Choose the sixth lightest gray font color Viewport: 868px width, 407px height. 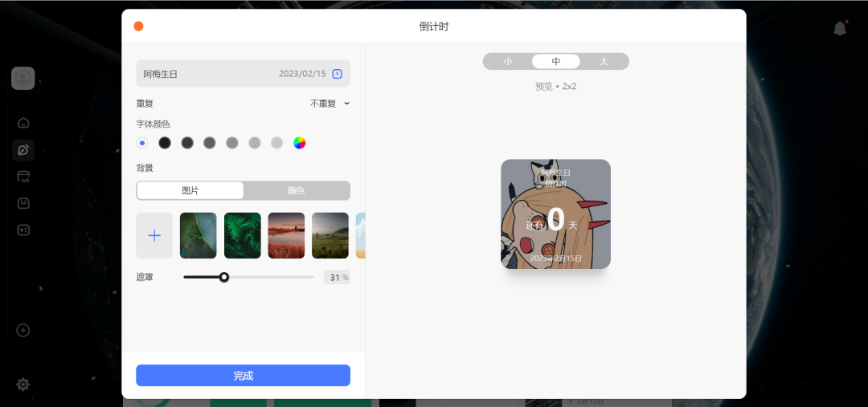click(276, 143)
